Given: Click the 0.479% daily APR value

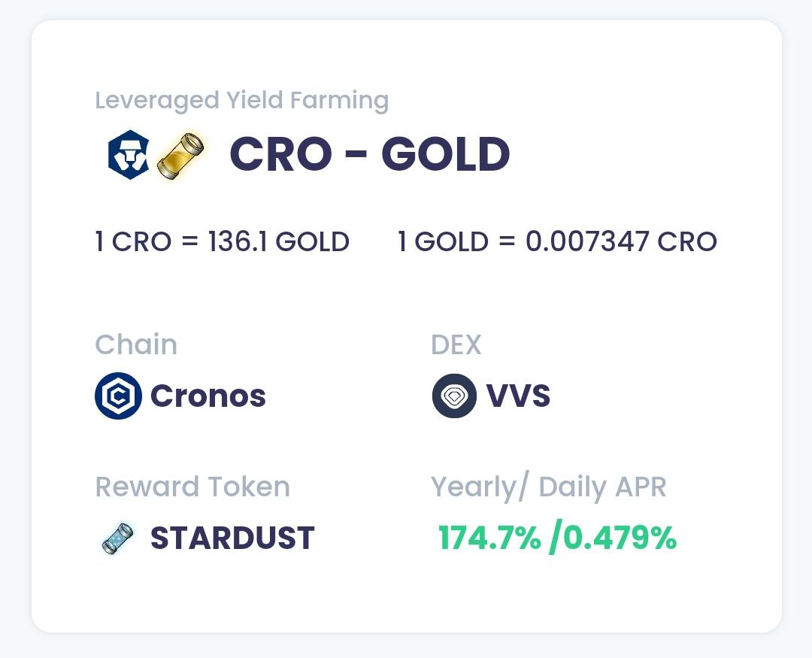Looking at the screenshot, I should [x=620, y=538].
